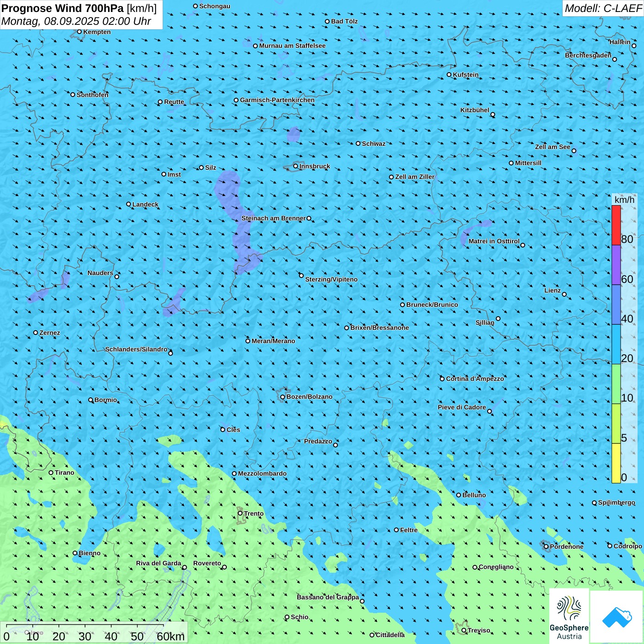Click the Kempten location dot
This screenshot has width=644, height=644.
coord(79,32)
